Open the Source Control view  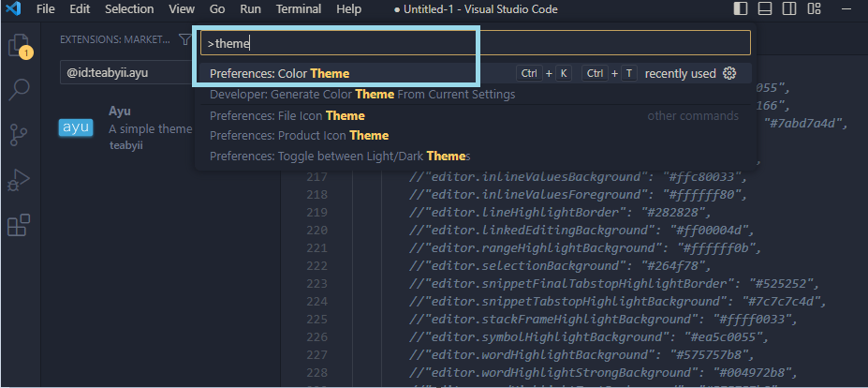(x=20, y=135)
